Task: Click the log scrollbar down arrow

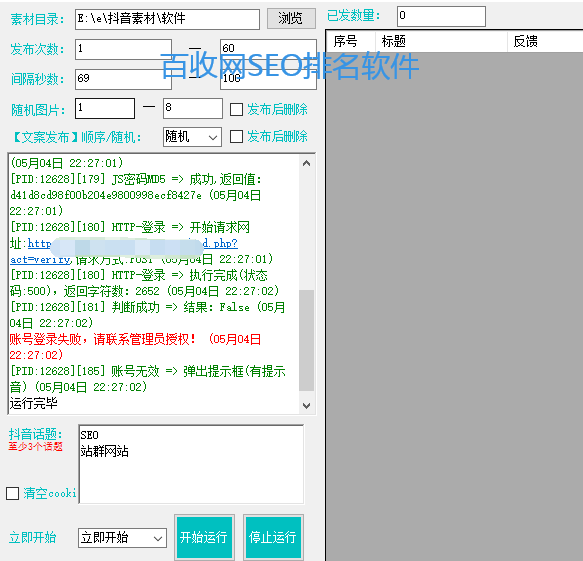Action: click(x=306, y=406)
